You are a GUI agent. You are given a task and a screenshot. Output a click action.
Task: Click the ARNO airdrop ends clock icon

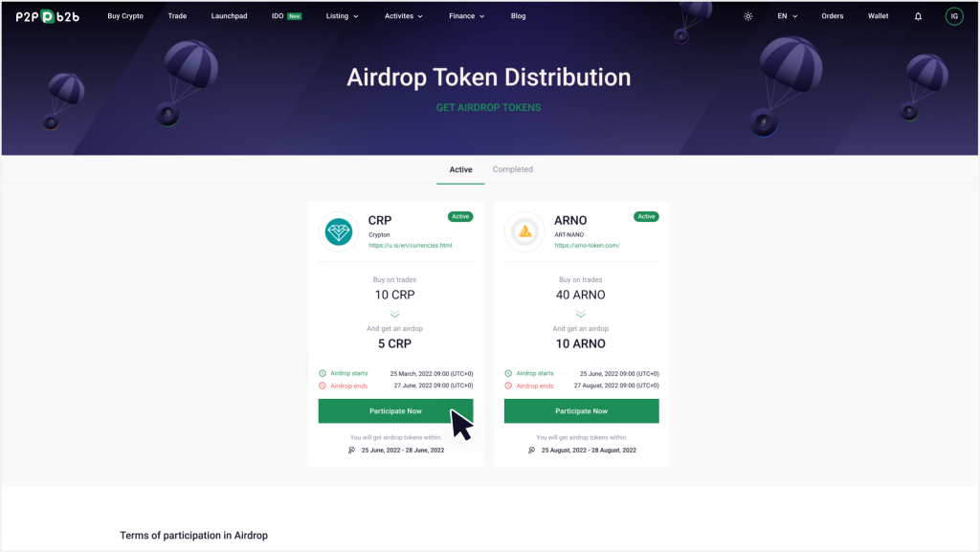[x=508, y=386]
